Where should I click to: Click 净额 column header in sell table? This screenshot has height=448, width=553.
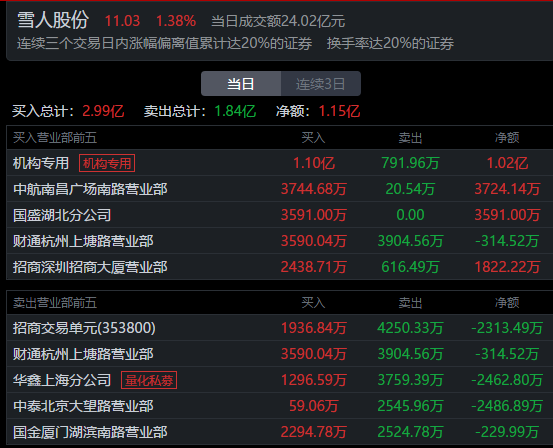(507, 303)
